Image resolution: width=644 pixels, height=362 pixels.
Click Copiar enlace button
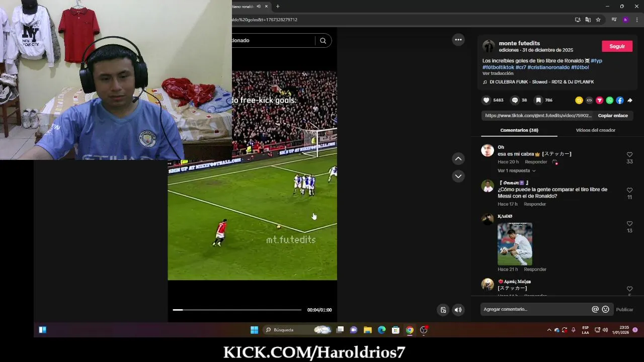613,116
